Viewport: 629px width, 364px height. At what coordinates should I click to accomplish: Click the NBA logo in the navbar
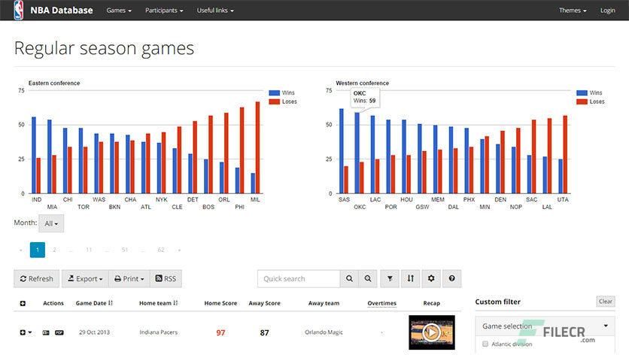click(x=19, y=10)
